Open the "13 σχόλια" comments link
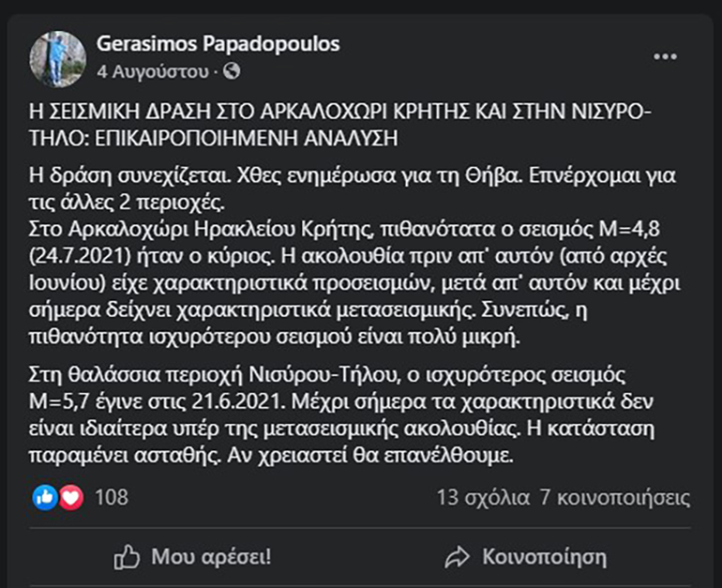The image size is (722, 588). coord(483,497)
